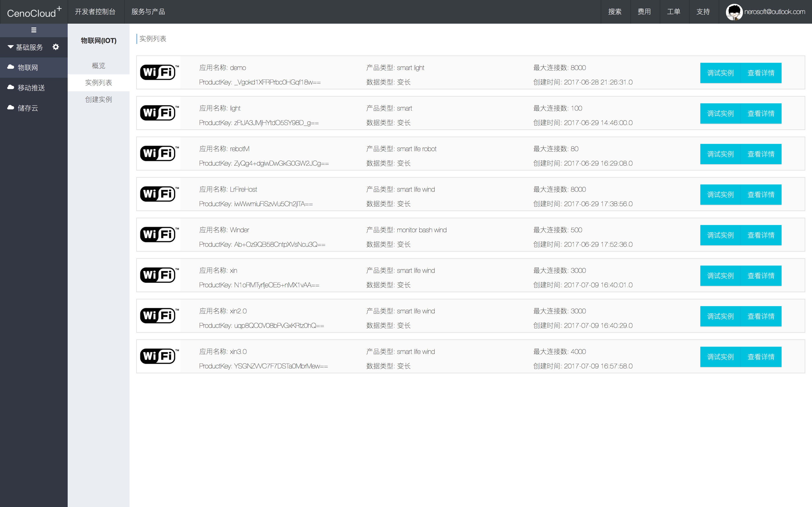This screenshot has width=812, height=507.
Task: Click the hamburger menu icon in sidebar
Action: [34, 30]
